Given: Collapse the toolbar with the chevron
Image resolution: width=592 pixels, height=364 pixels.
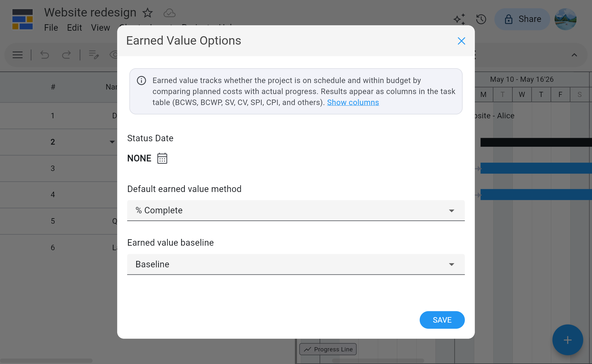Looking at the screenshot, I should click(575, 55).
